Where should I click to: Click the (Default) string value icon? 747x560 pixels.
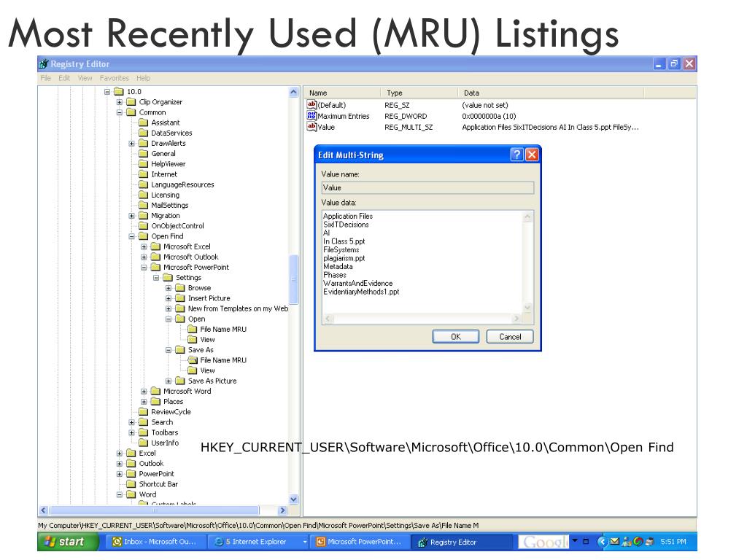[x=311, y=105]
